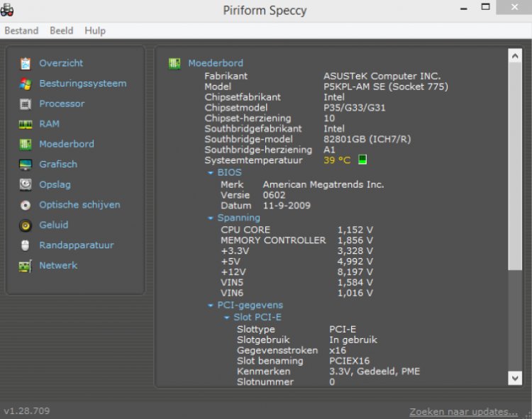Click the Randapparatuur mouse icon
This screenshot has width=532, height=419.
coord(26,245)
